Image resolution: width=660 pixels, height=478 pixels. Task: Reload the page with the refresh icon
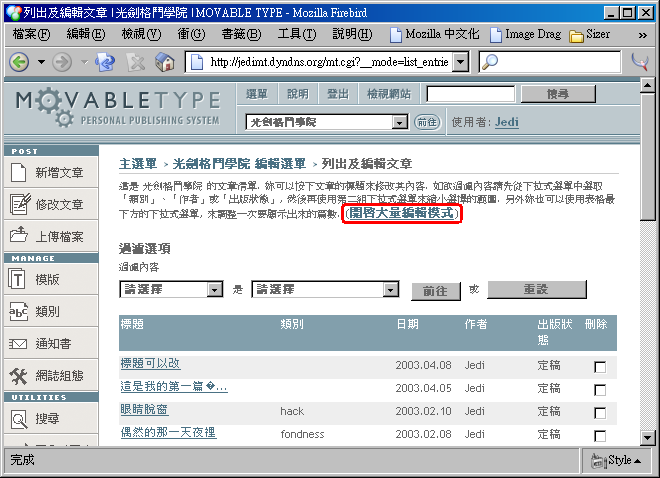pyautogui.click(x=105, y=62)
